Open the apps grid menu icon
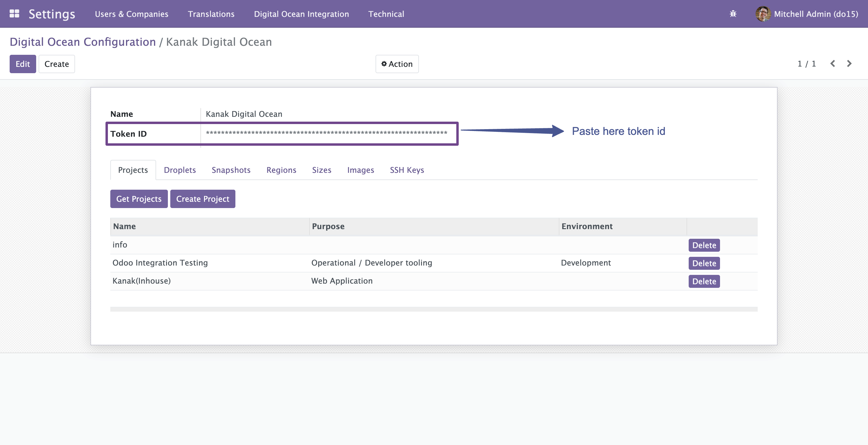This screenshot has height=445, width=868. tap(14, 14)
